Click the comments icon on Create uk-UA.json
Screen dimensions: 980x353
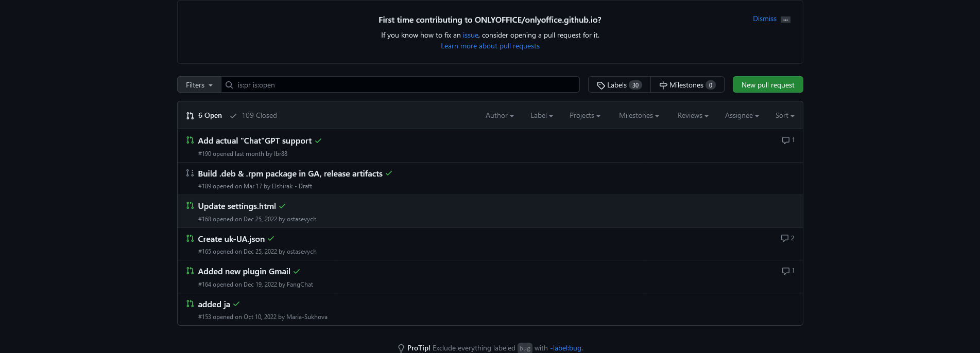[784, 238]
